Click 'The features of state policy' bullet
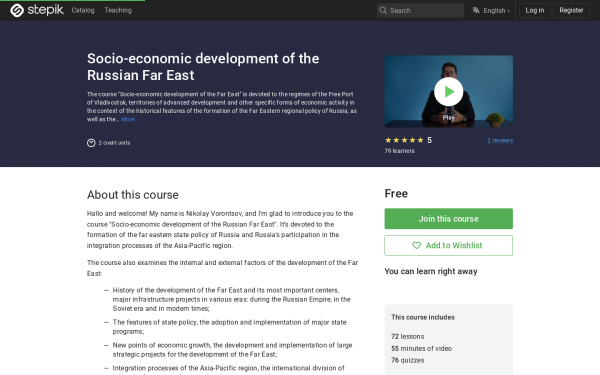 [x=229, y=327]
